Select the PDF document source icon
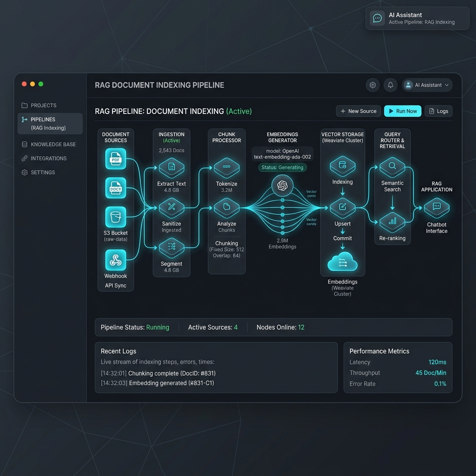Viewport: 476px width, 476px height. pos(116,159)
